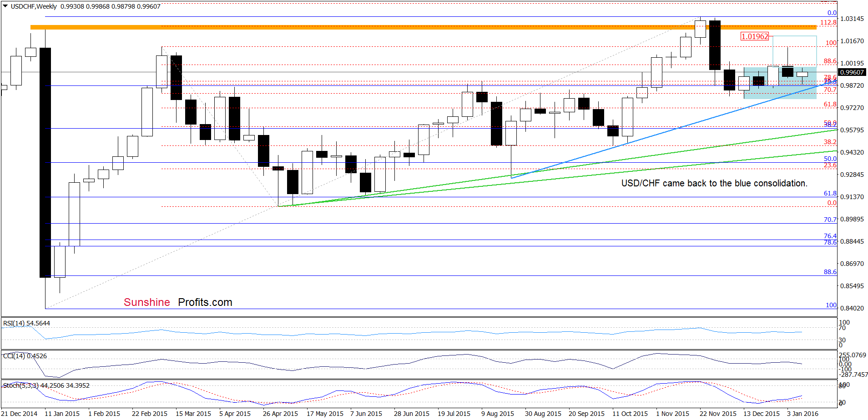Viewport: 868px width, 420px height.
Task: Click the 1.03145 price axis value
Action: tap(852, 19)
